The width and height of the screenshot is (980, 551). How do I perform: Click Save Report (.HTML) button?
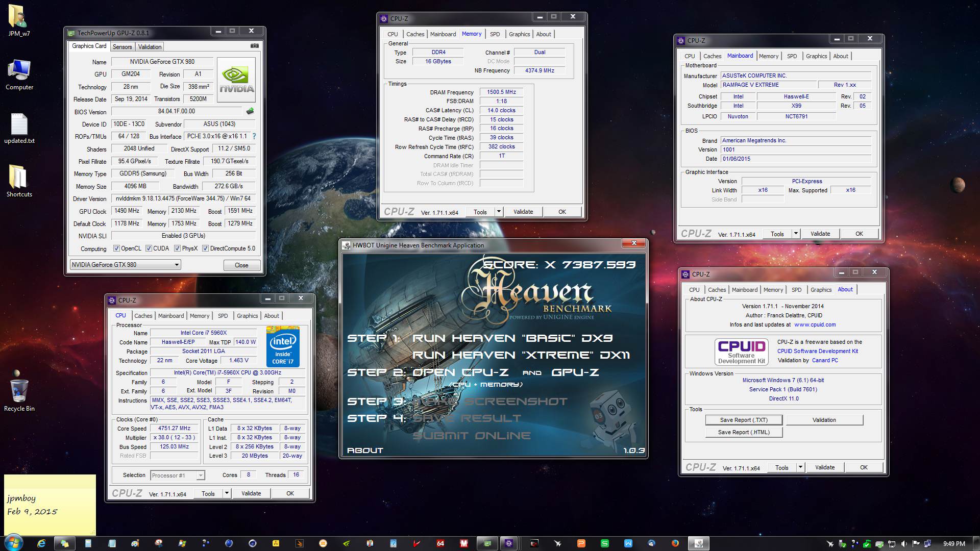tap(744, 432)
